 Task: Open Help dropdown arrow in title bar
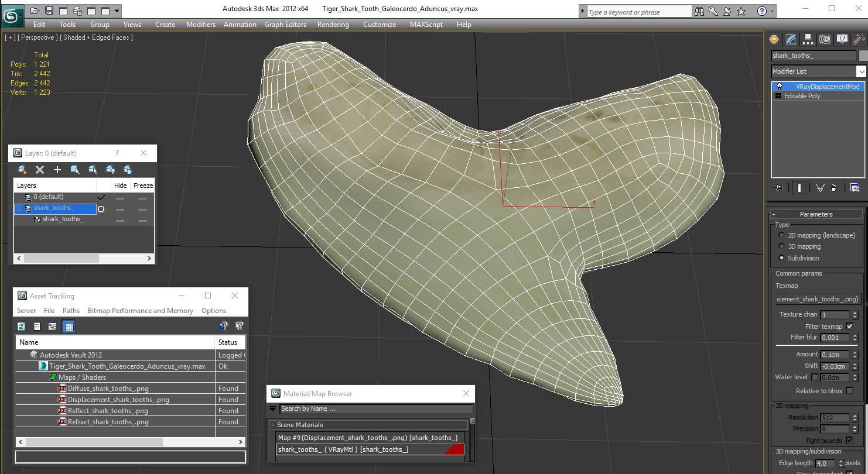[x=773, y=11]
